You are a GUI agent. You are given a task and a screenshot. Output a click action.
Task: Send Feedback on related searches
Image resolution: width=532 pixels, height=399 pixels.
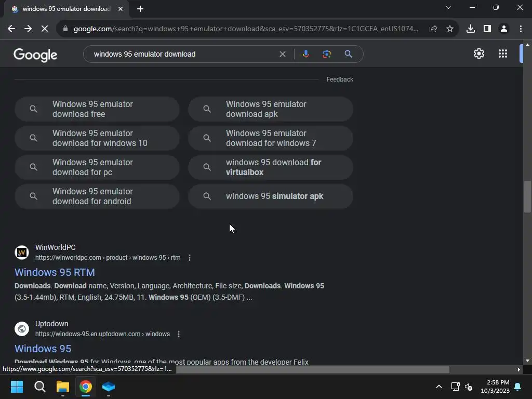340,79
